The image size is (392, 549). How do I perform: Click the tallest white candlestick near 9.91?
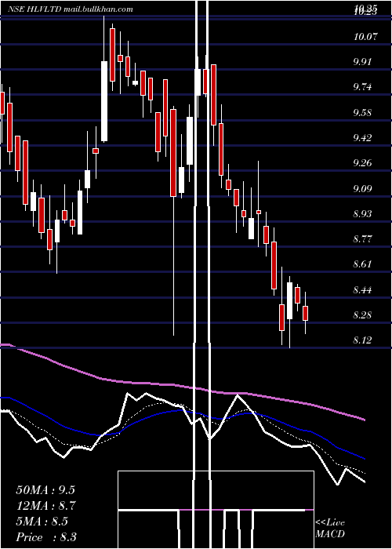[x=104, y=101]
